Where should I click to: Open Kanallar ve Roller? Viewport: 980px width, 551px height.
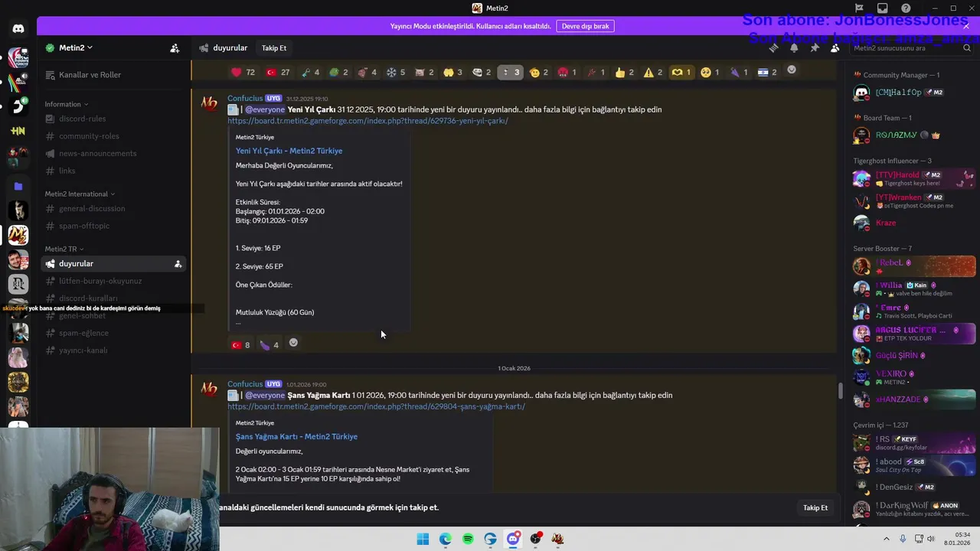tap(113, 75)
